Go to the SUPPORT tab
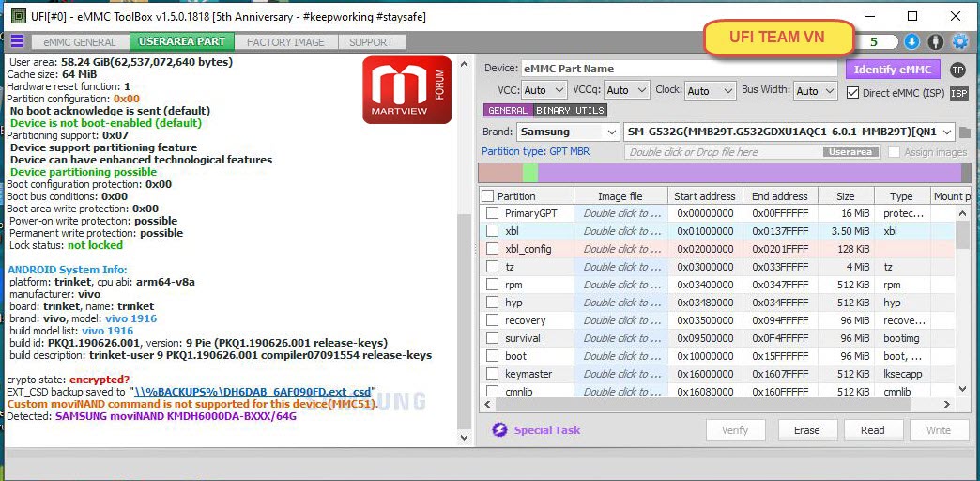This screenshot has width=980, height=481. click(371, 42)
